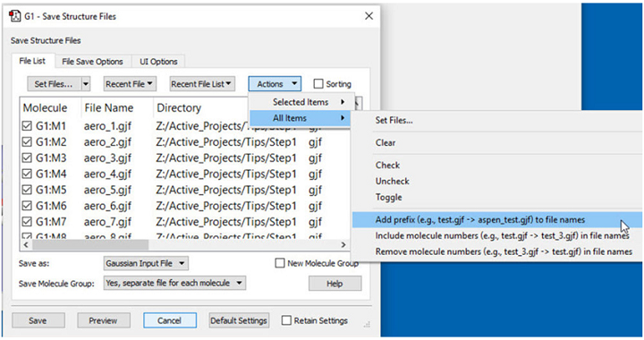Click the Save button

[38, 320]
